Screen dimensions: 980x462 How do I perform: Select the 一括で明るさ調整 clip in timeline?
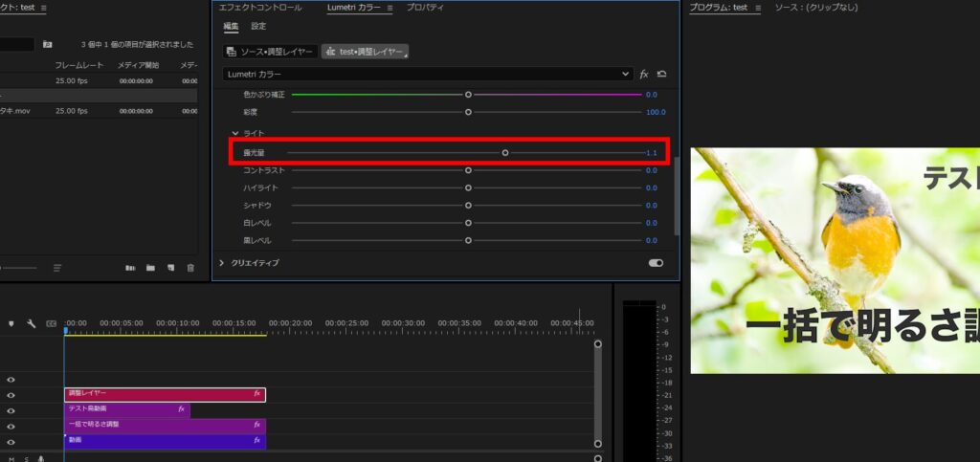coord(165,426)
